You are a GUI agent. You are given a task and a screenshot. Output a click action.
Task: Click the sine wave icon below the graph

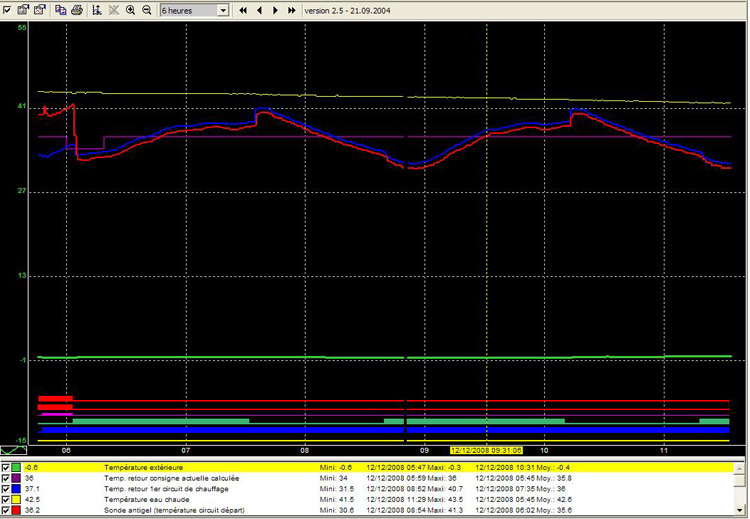[14, 450]
